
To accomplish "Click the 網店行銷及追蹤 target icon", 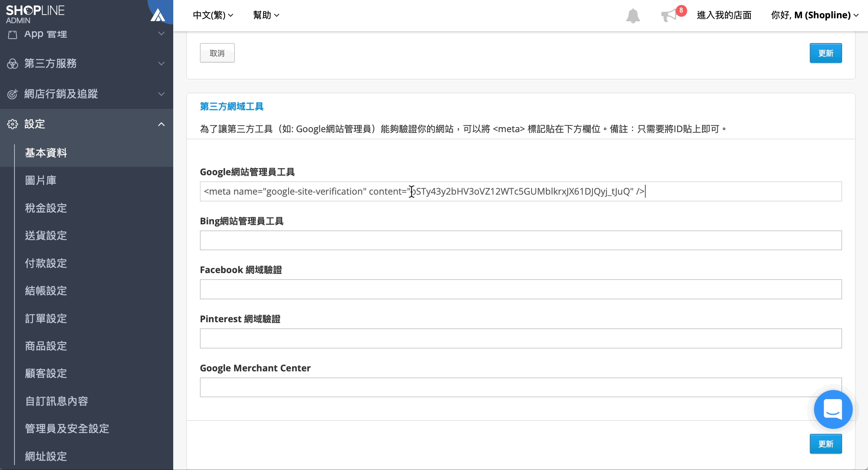I will tap(13, 94).
